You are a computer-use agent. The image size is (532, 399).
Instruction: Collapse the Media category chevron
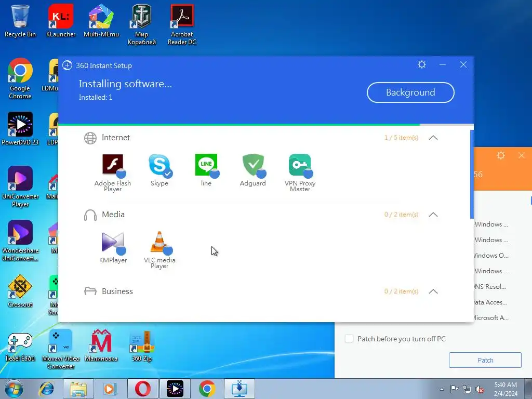433,215
